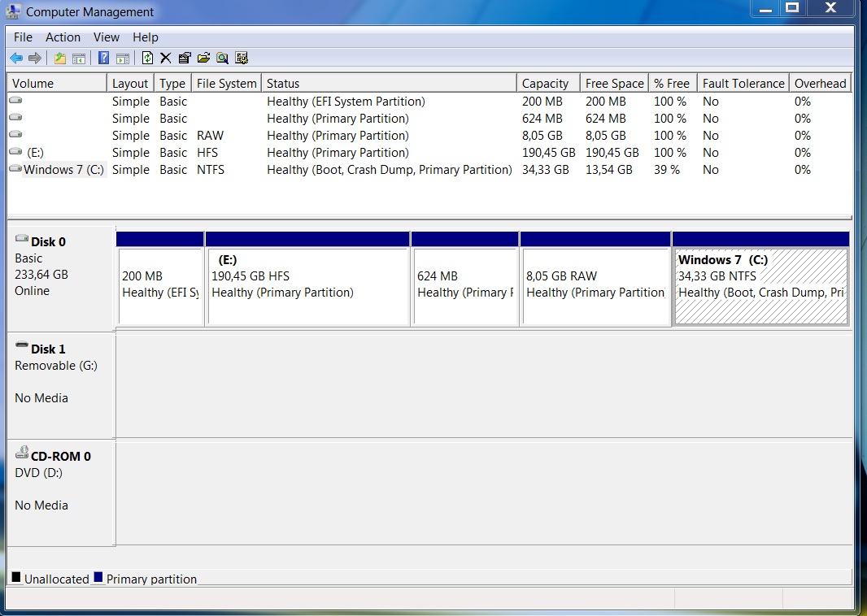Select the (E:) volume row in list
The width and height of the screenshot is (867, 616).
tap(429, 153)
